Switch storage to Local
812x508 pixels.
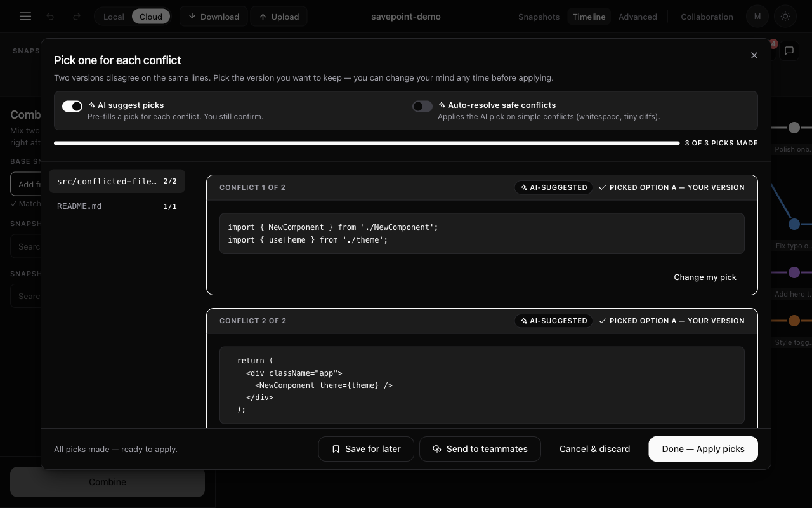click(x=114, y=17)
